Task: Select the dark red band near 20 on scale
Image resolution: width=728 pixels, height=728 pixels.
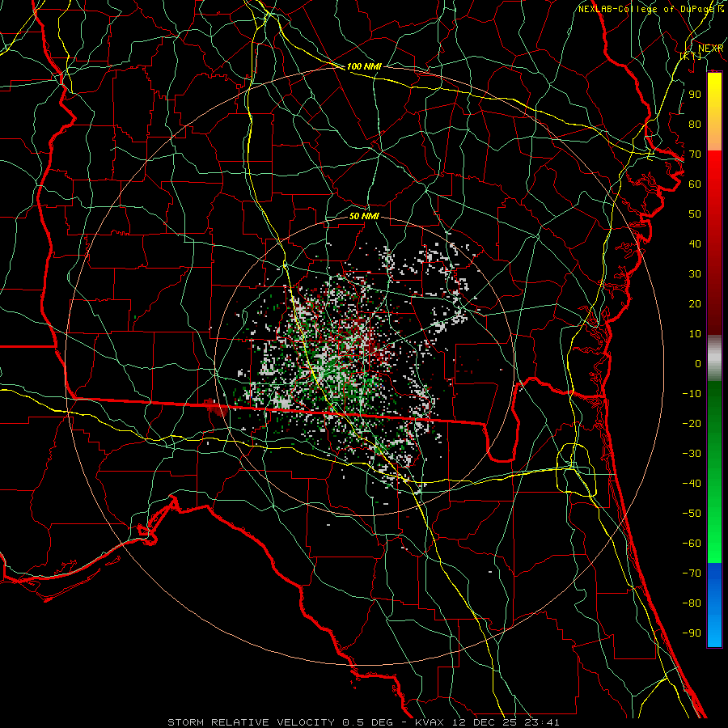Action: (x=714, y=304)
